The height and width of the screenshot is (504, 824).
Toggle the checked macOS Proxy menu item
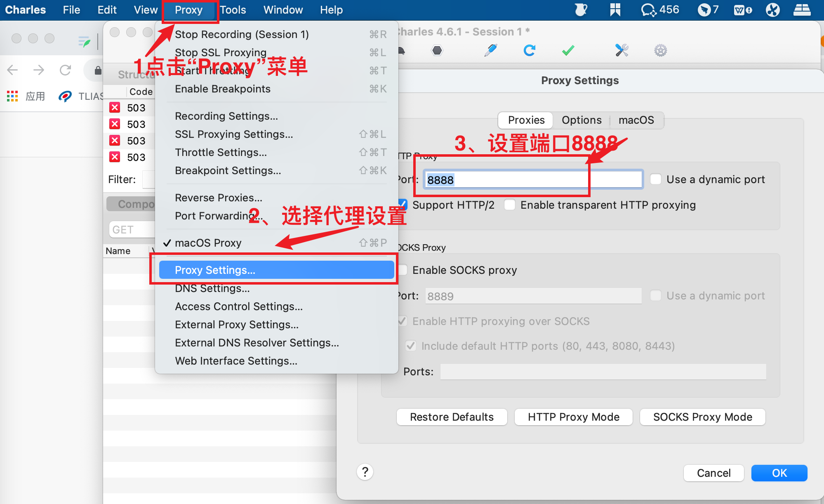276,243
